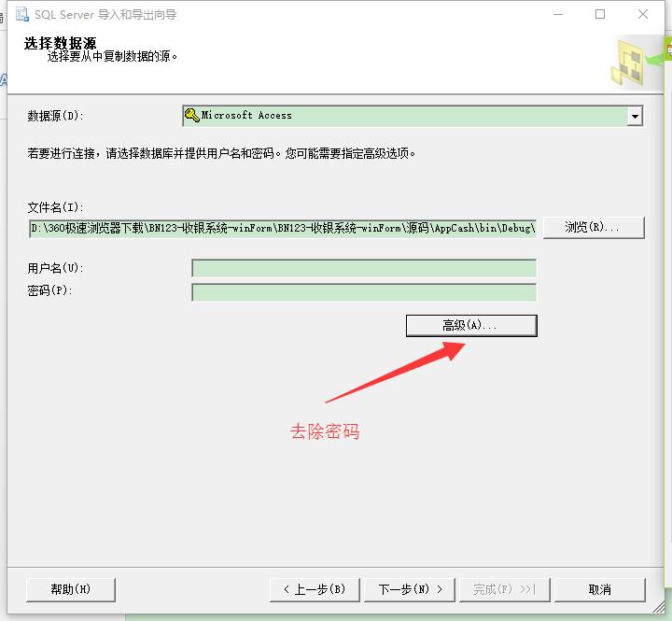The width and height of the screenshot is (672, 621).
Task: Minimize the import and export wizard window
Action: coord(558,14)
